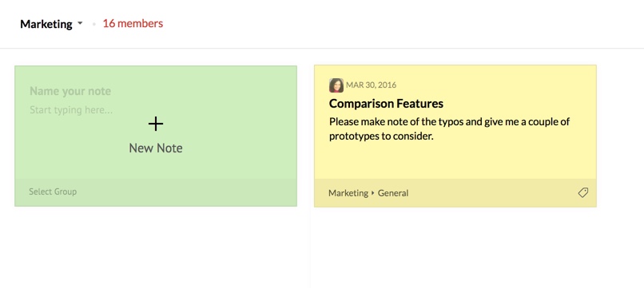The height and width of the screenshot is (288, 644).
Task: Click the note text about typos
Action: pos(449,128)
